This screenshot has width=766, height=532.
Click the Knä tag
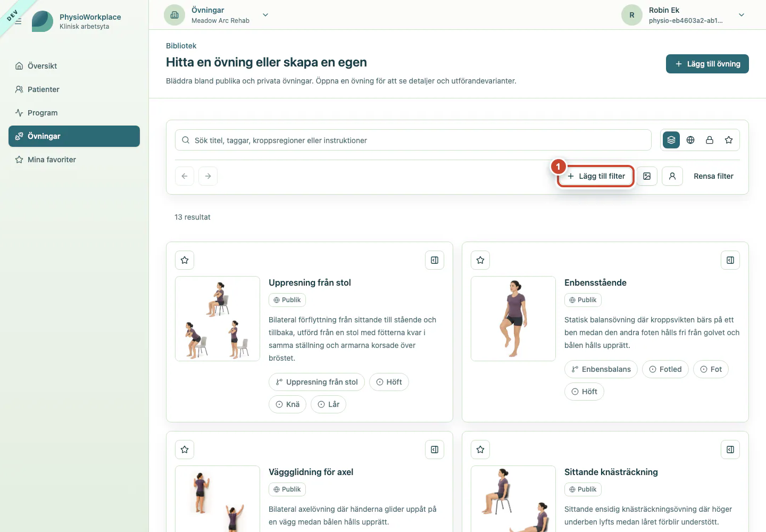[287, 404]
